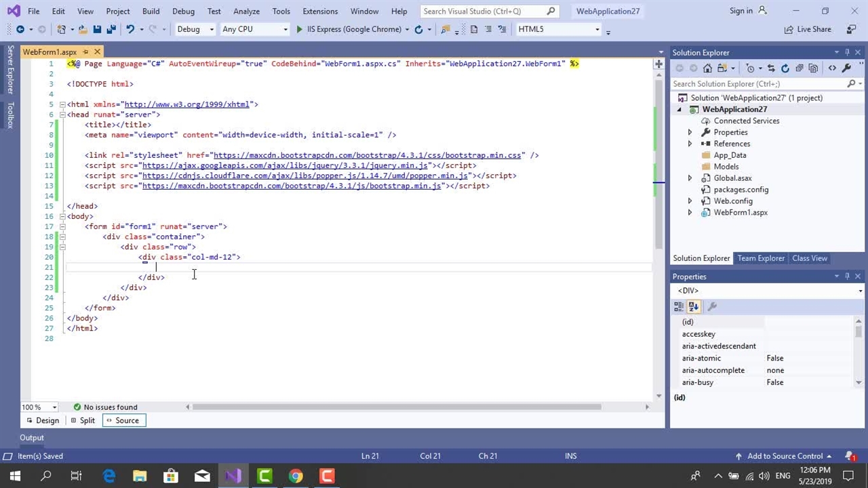This screenshot has width=868, height=488.
Task: Expand the References node in Solution Explorer
Action: click(690, 144)
